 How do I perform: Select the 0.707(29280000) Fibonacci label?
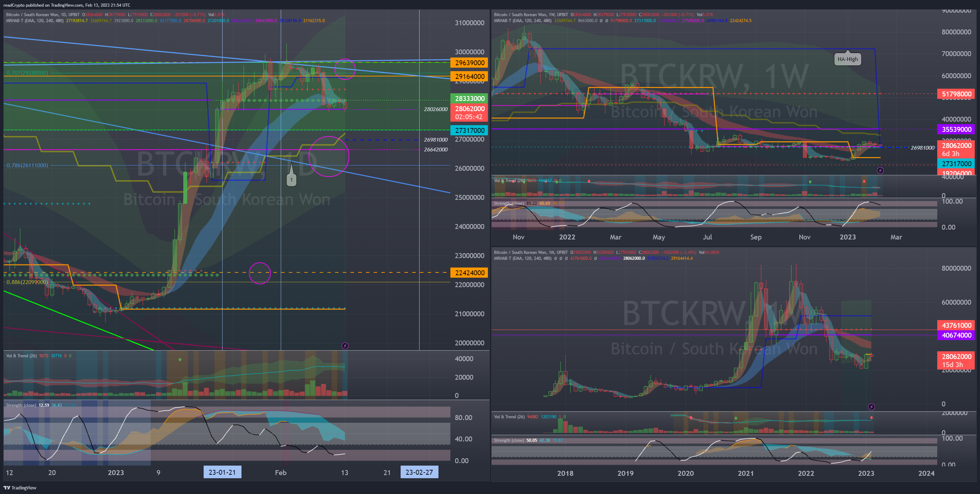click(27, 73)
